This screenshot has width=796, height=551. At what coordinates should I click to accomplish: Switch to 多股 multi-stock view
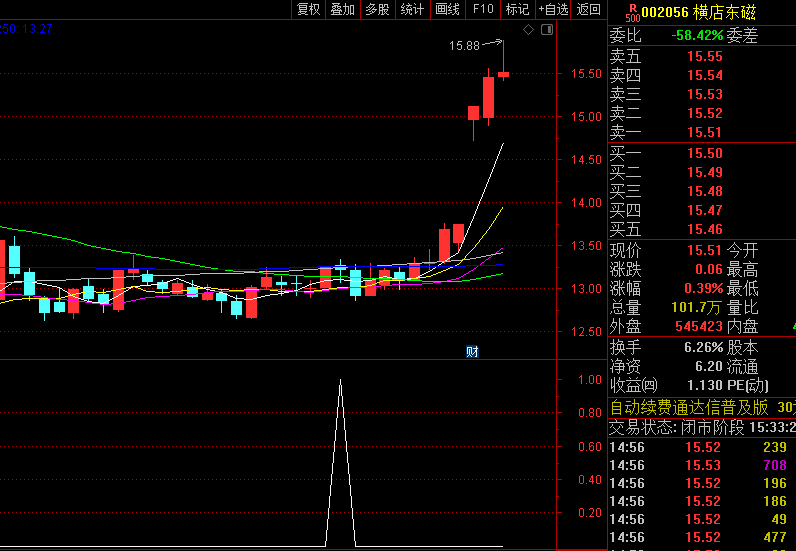tap(378, 10)
